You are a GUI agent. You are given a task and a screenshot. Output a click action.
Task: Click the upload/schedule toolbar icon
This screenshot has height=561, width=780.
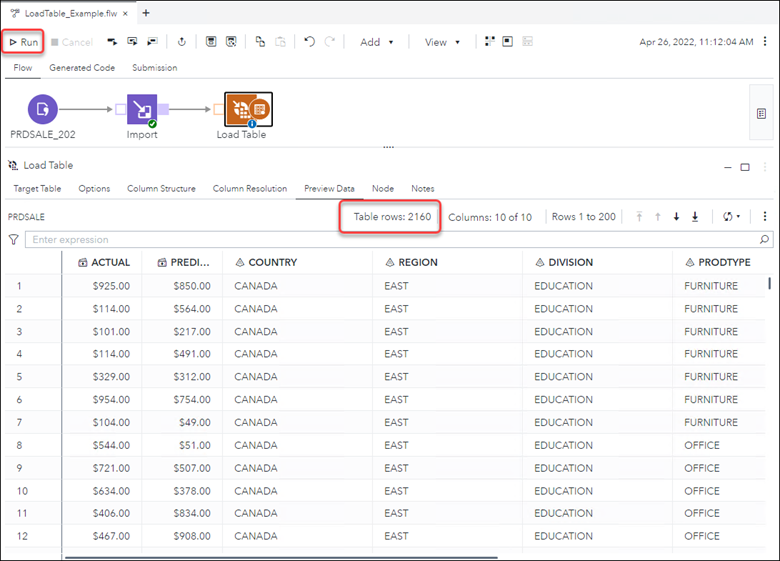(182, 42)
